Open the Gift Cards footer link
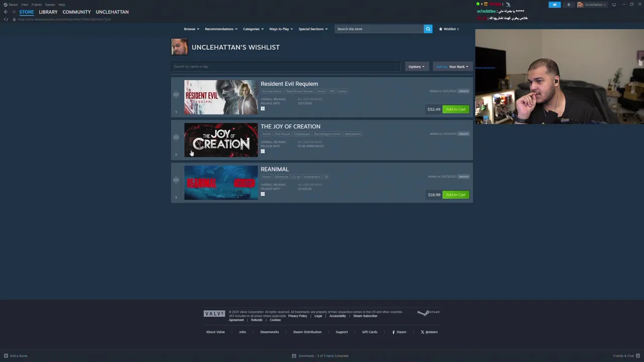 pyautogui.click(x=369, y=332)
